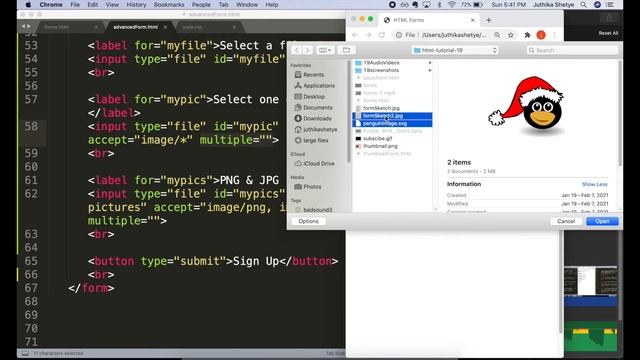Open the juthikashetye home folder
This screenshot has height=360, width=640.
coord(320,129)
